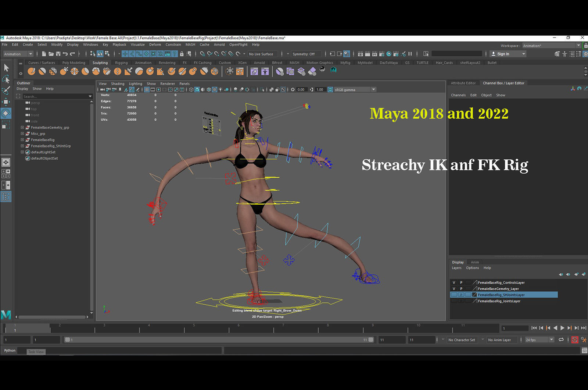Click the Undo arrow icon

click(65, 54)
